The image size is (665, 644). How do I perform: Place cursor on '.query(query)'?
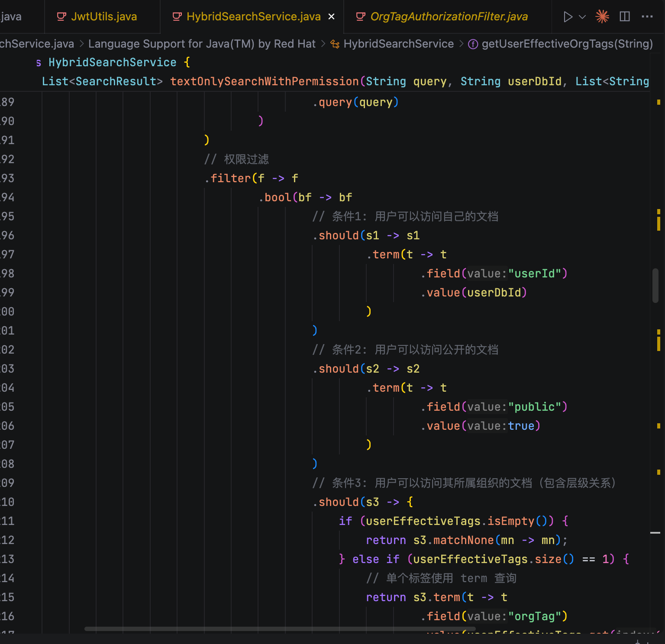[355, 102]
